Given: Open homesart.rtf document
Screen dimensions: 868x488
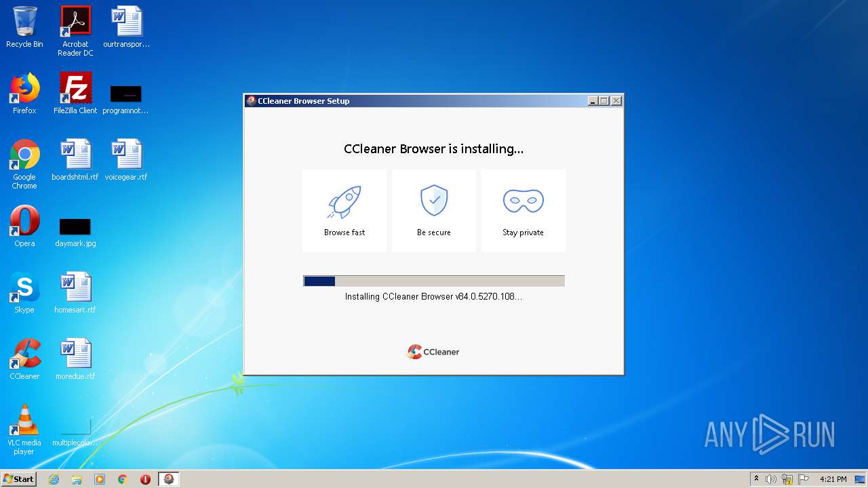Looking at the screenshot, I should pyautogui.click(x=75, y=293).
